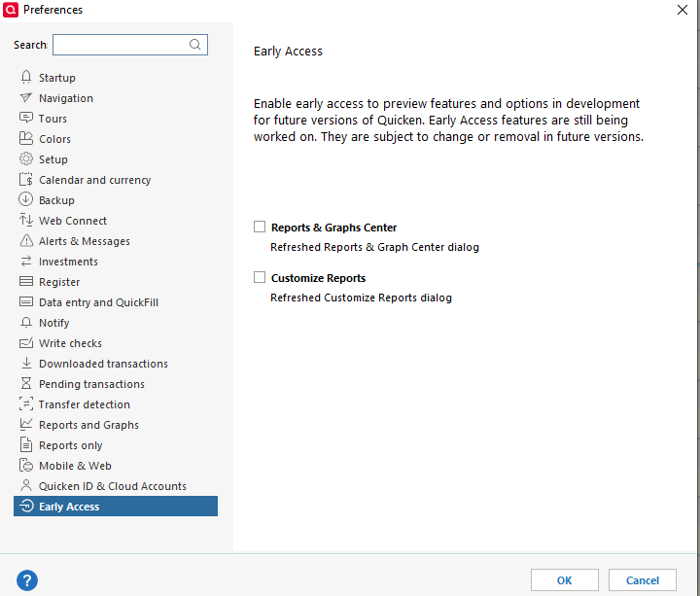Open Data entry and QuickFill preferences
Viewport: 700px width, 596px height.
click(x=98, y=302)
